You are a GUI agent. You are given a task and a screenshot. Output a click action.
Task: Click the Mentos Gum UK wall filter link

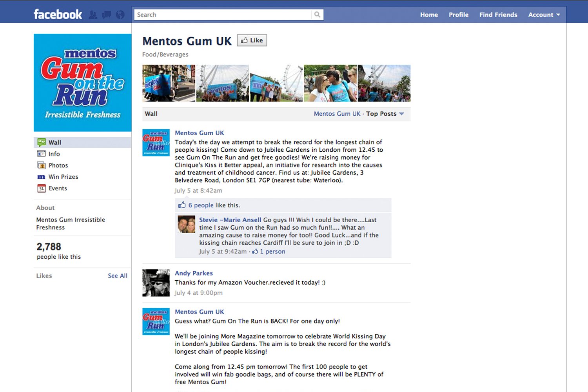click(337, 114)
